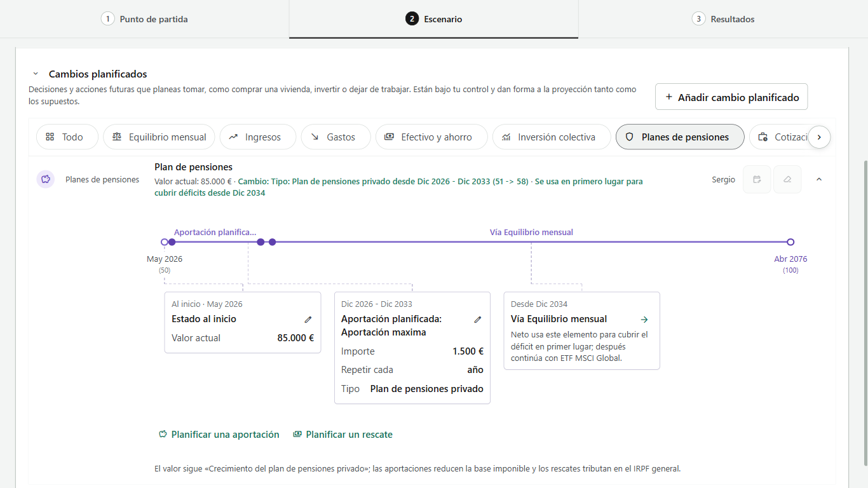Filter by Equilibrio mensual
Screen dimensions: 868x488
point(159,137)
